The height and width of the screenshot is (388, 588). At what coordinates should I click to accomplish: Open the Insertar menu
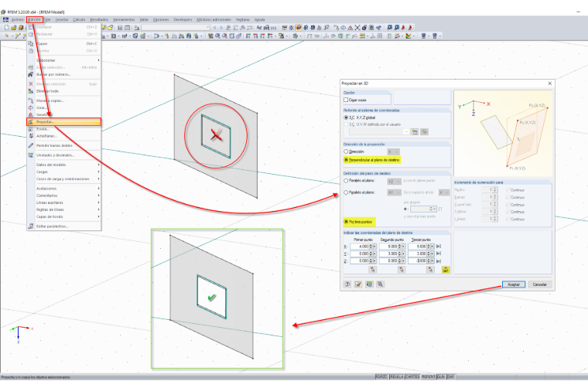coord(62,19)
